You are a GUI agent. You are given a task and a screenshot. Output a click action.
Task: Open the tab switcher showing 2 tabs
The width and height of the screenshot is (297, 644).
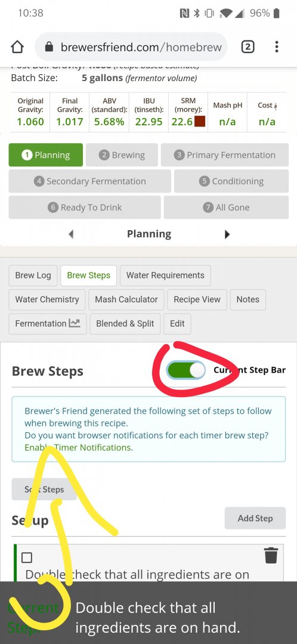247,47
